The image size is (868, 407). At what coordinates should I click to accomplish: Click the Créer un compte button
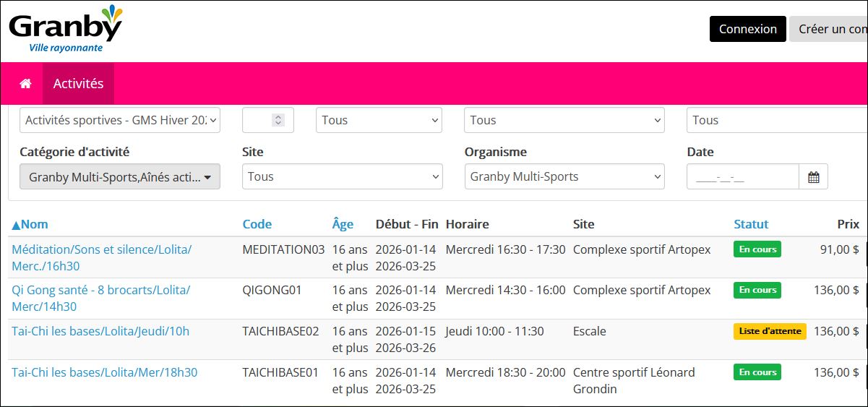[x=831, y=29]
